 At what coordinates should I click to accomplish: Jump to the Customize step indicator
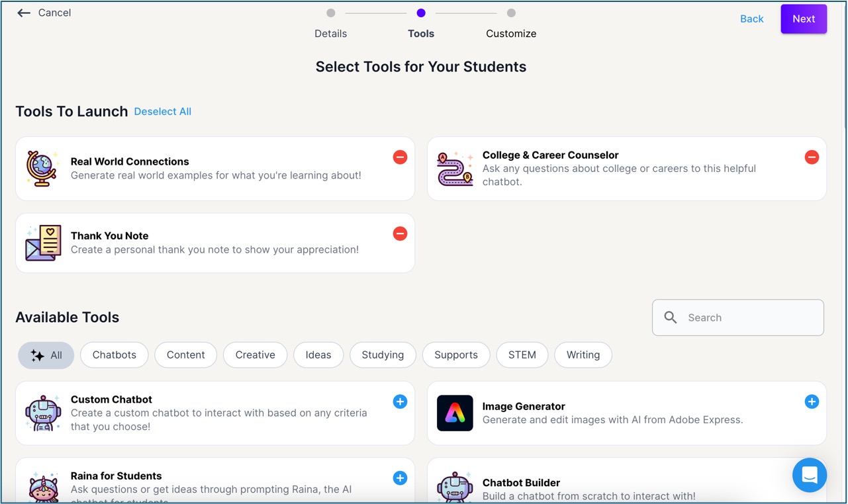[x=511, y=13]
